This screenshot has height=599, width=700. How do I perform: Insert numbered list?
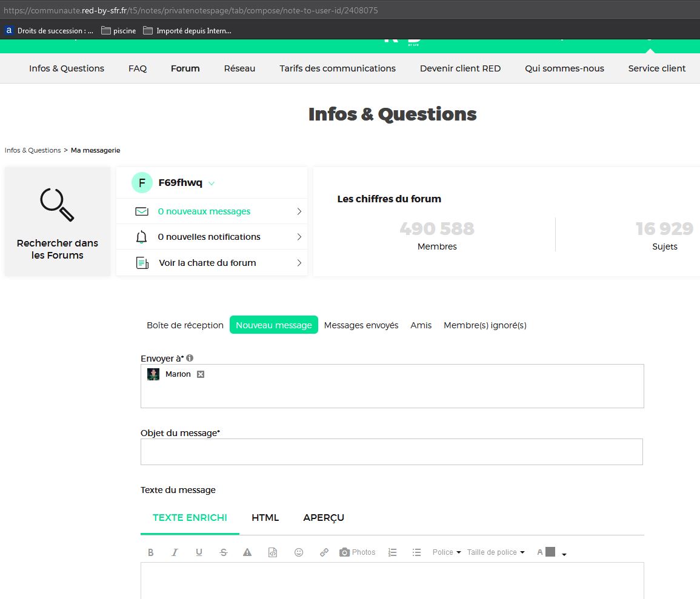(x=392, y=552)
